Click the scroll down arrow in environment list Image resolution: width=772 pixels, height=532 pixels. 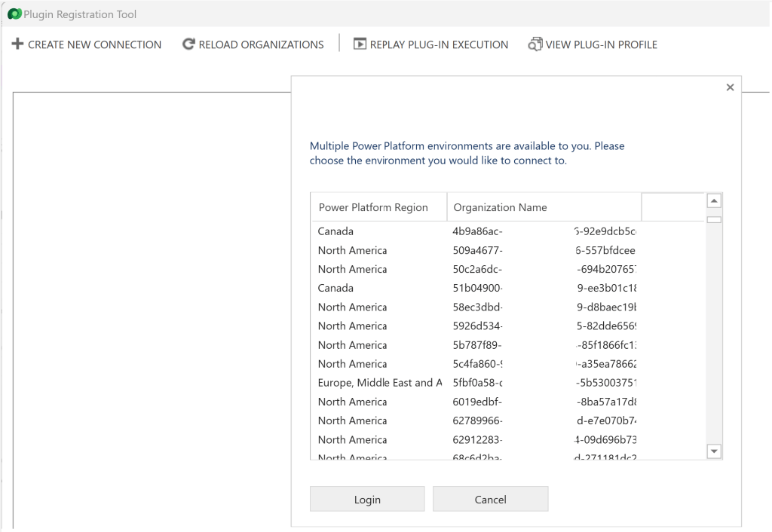pos(714,451)
